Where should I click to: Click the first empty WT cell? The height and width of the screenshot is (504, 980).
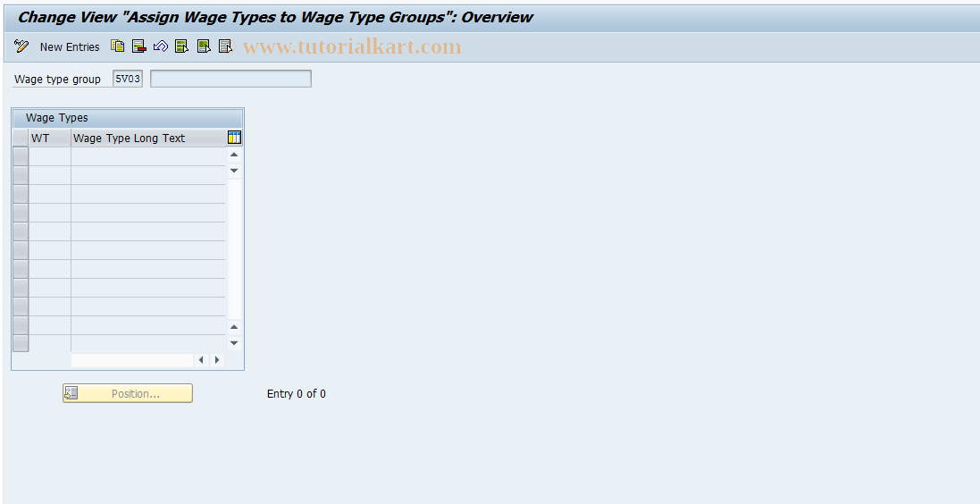pos(50,156)
